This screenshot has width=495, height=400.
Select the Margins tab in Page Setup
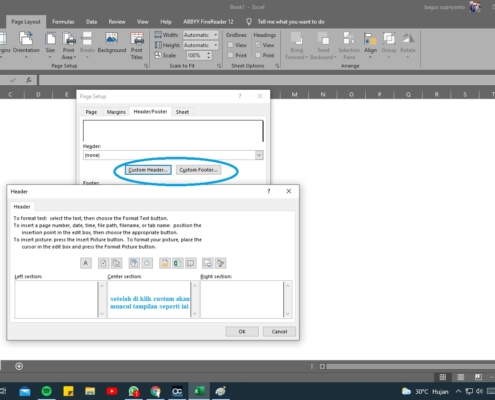(116, 112)
